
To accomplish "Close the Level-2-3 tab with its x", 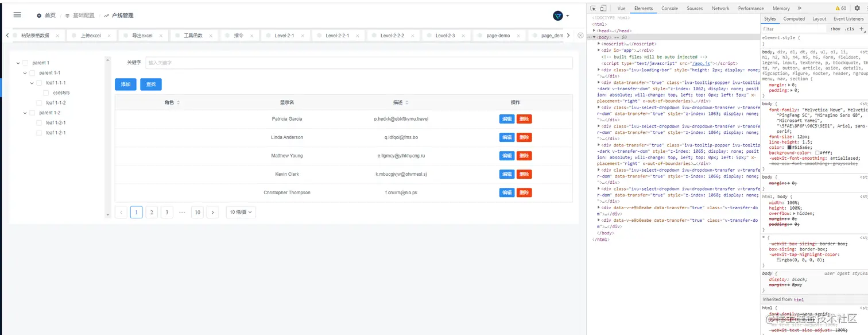I will tap(463, 36).
